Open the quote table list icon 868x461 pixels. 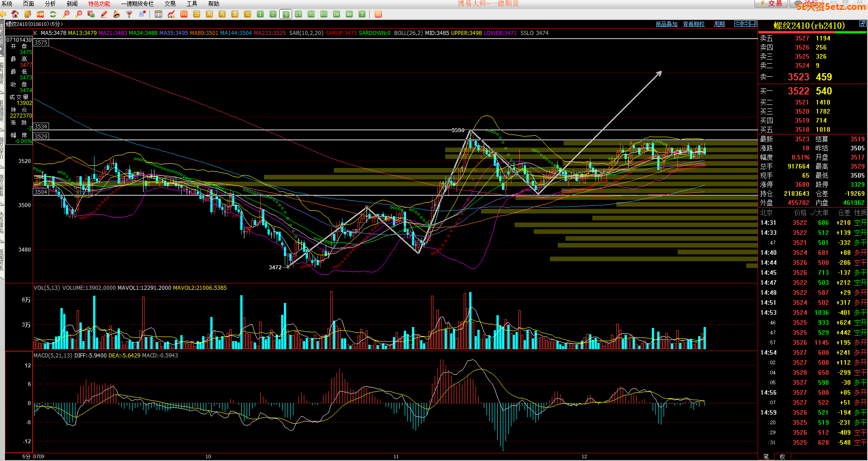[159, 14]
